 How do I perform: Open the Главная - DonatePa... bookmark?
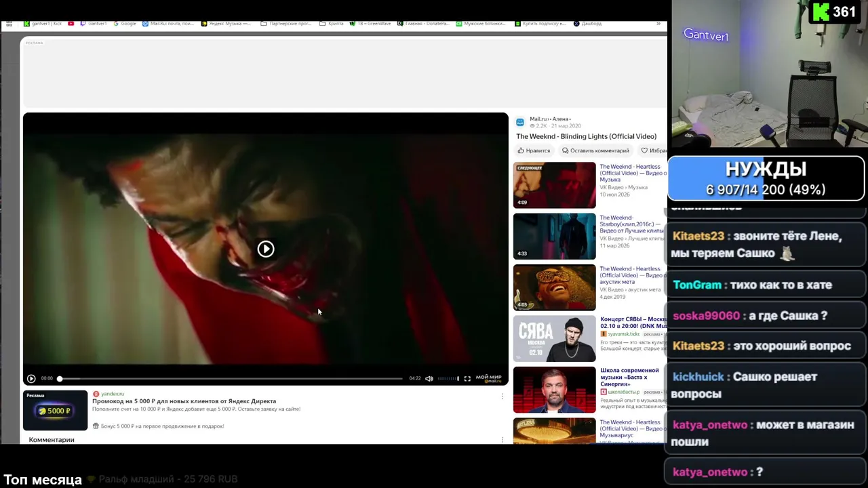click(x=424, y=24)
